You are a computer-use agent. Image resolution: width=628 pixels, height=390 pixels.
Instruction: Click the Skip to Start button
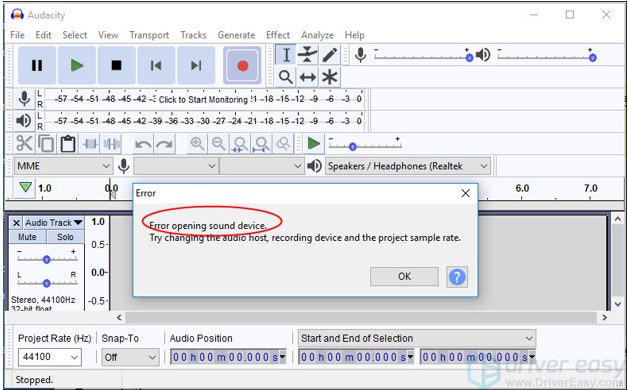pos(156,65)
